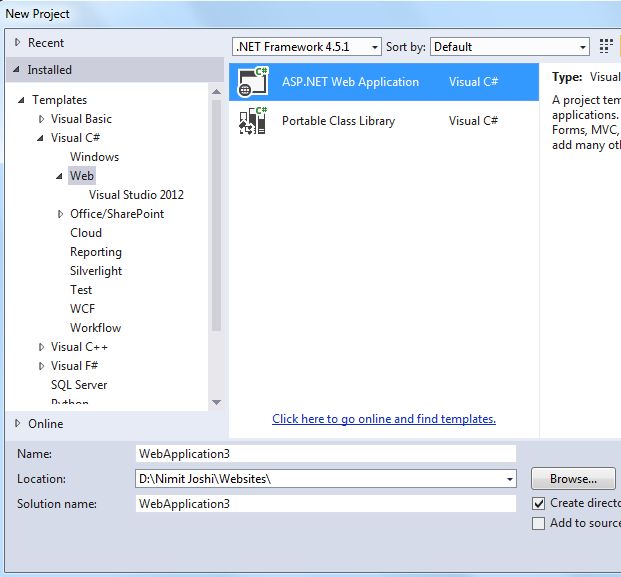
Task: Select the Portable Class Library template icon
Action: (253, 120)
